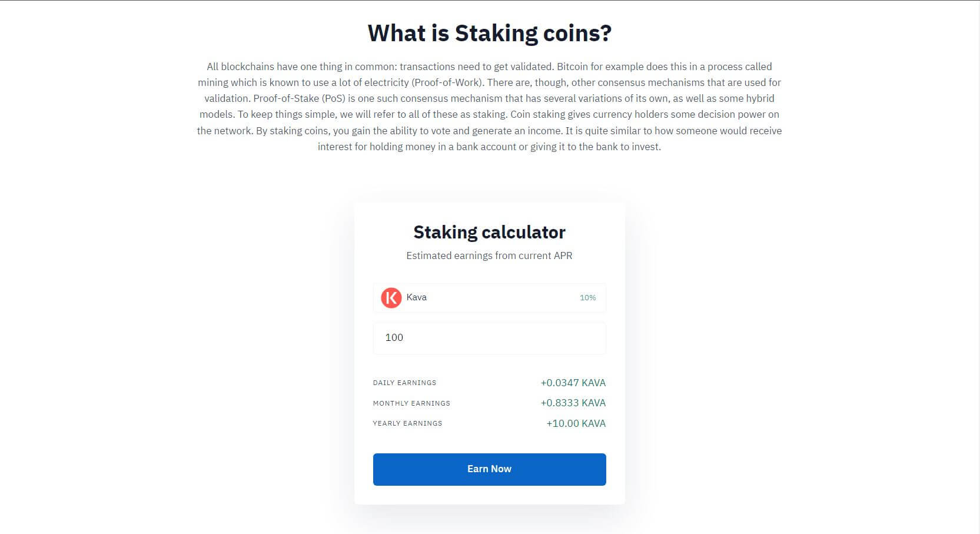Click the paragraph's last line about bank interest
This screenshot has height=534, width=980.
coord(489,147)
